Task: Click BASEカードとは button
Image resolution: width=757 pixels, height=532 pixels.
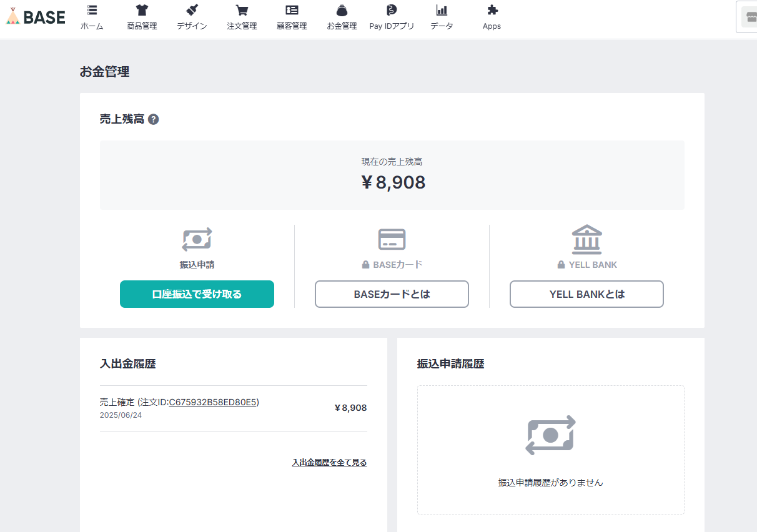Action: (x=392, y=294)
